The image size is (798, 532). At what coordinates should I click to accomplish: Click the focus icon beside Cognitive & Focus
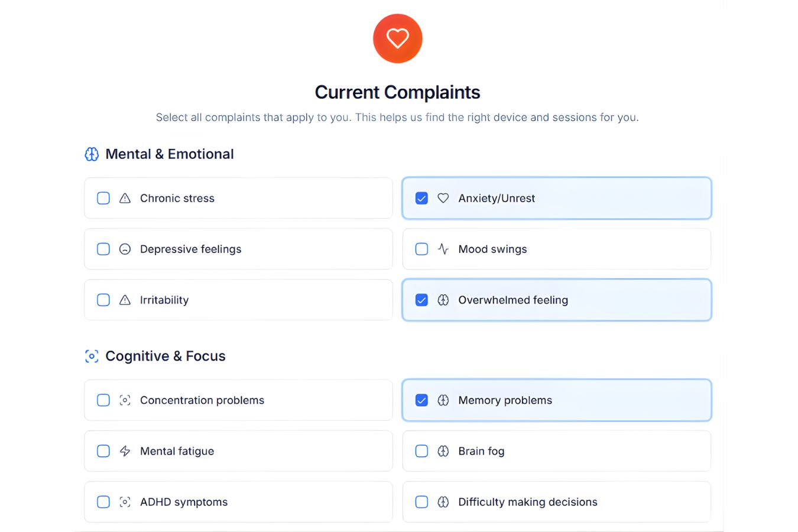click(x=92, y=356)
